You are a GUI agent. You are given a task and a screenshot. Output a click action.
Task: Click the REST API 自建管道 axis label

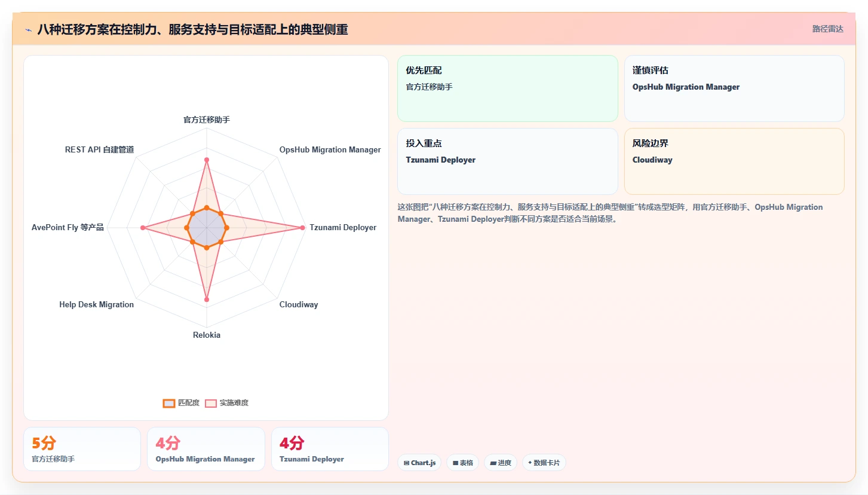point(99,149)
